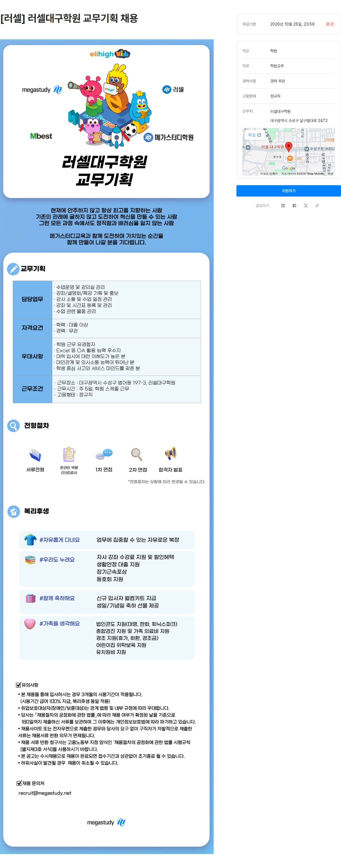Click the bottom megastudy footer logo
This screenshot has height=868, width=341.
click(106, 822)
